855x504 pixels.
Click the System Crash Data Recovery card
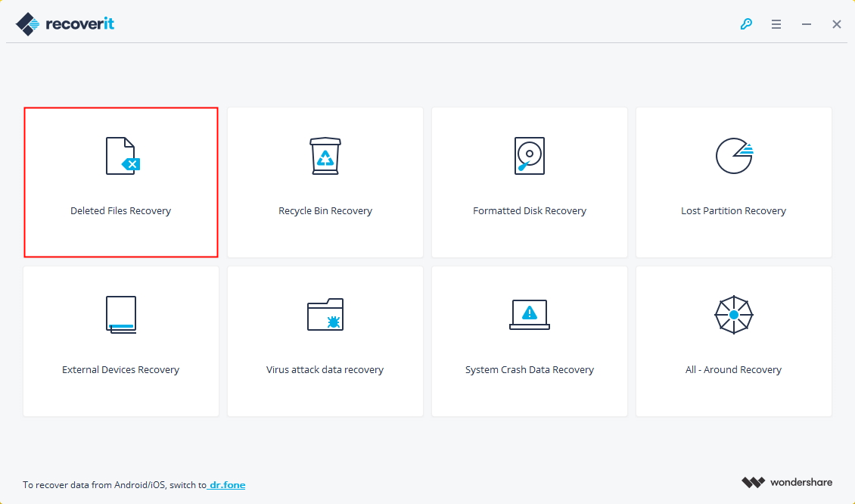(529, 341)
